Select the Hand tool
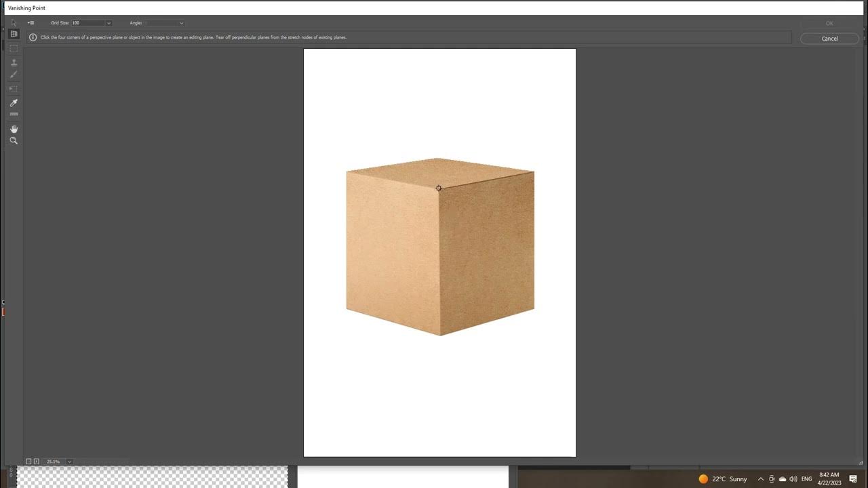 [14, 129]
